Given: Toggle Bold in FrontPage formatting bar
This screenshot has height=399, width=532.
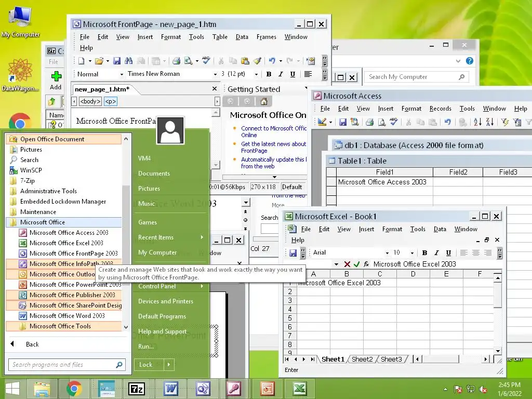Looking at the screenshot, I should point(269,74).
